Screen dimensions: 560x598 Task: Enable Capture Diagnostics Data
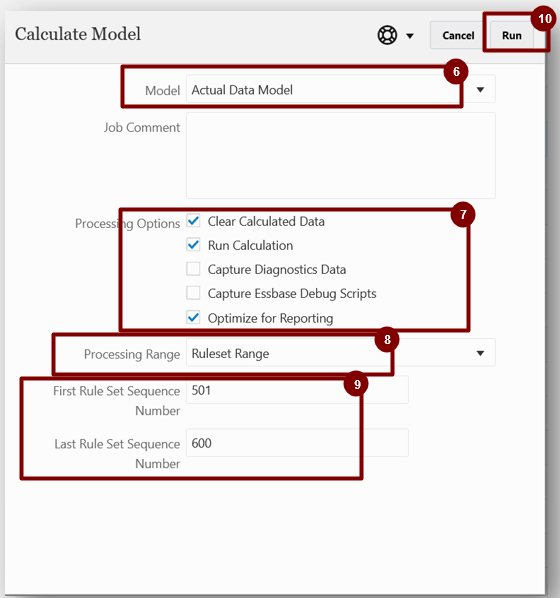193,269
